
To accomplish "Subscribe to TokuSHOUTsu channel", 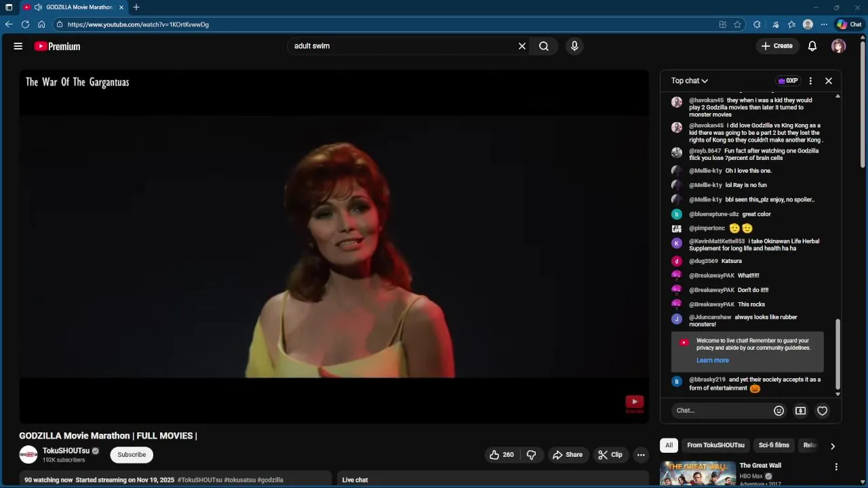I will (x=132, y=455).
